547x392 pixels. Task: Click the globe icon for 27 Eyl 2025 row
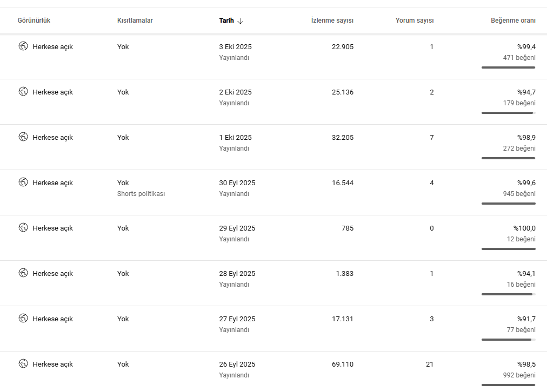click(x=23, y=318)
